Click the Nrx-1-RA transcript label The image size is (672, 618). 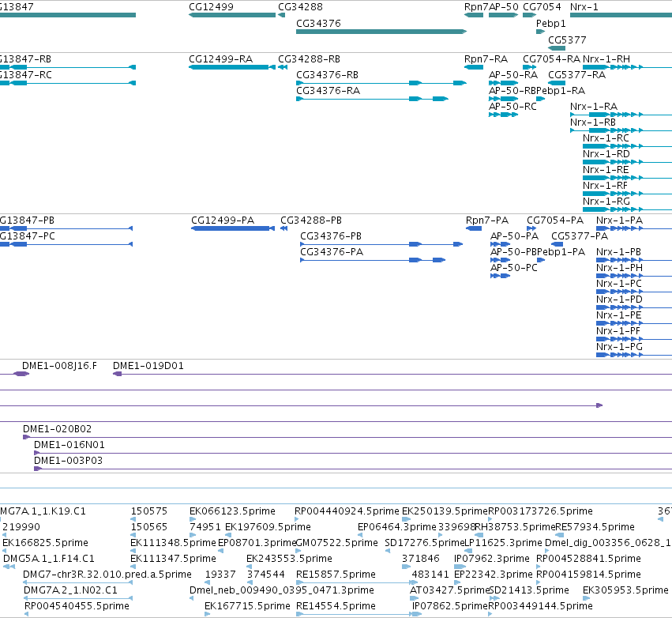[594, 107]
